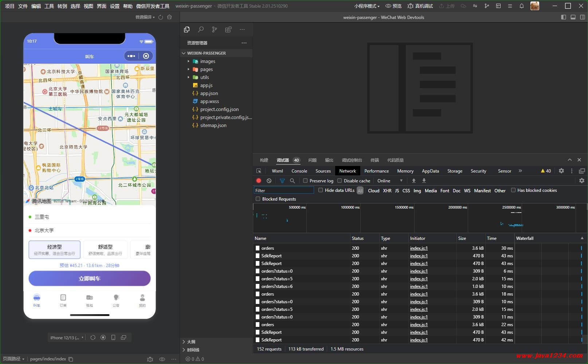
Task: Filter requests by XHR type
Action: coord(387,190)
